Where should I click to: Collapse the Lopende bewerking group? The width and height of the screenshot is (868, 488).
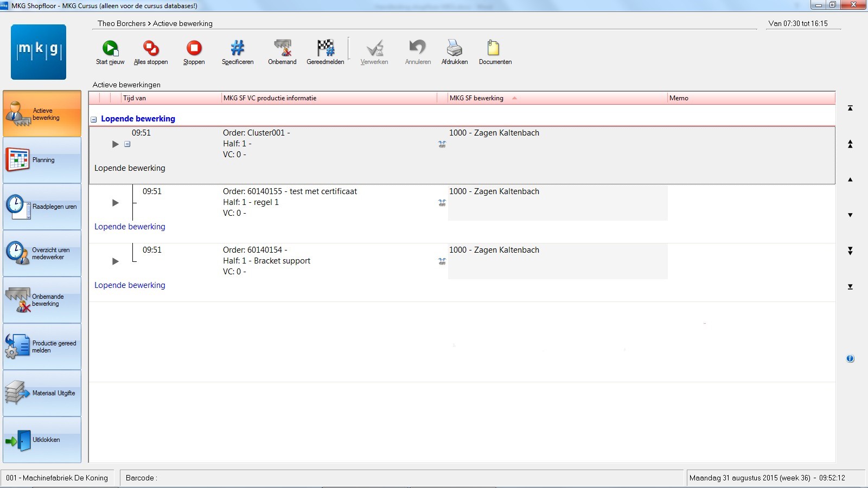coord(94,119)
